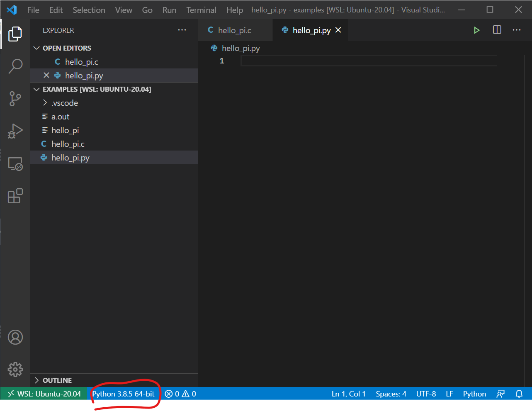532x411 pixels.
Task: Open a.out file in explorer
Action: 114,117
